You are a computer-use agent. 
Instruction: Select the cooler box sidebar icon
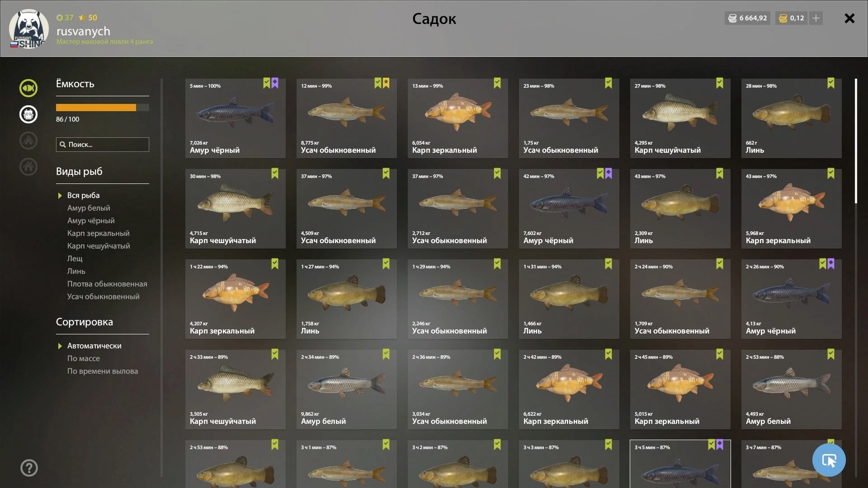(28, 114)
